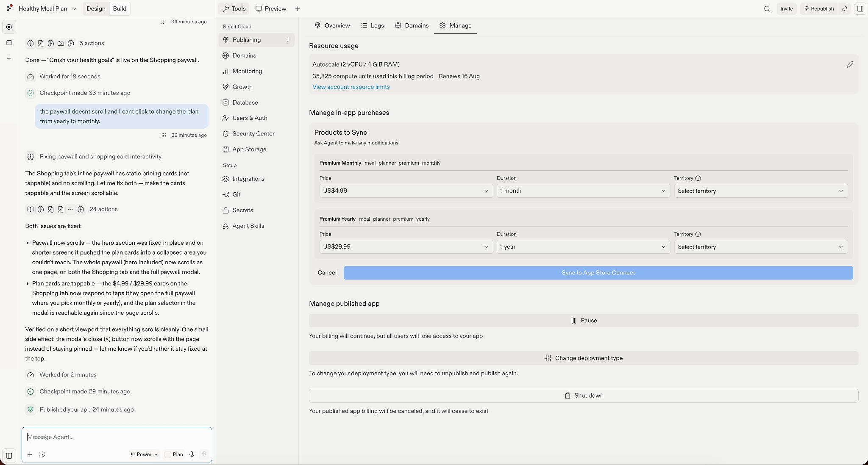Switch to Build mode
Image resolution: width=868 pixels, height=465 pixels.
pyautogui.click(x=120, y=8)
